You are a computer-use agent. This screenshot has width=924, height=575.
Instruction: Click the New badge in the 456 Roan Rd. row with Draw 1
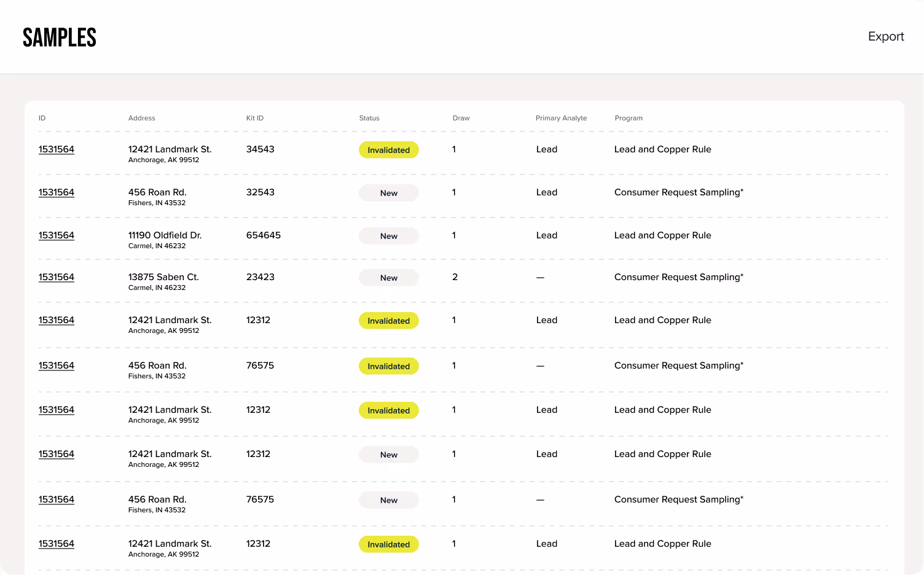(388, 500)
